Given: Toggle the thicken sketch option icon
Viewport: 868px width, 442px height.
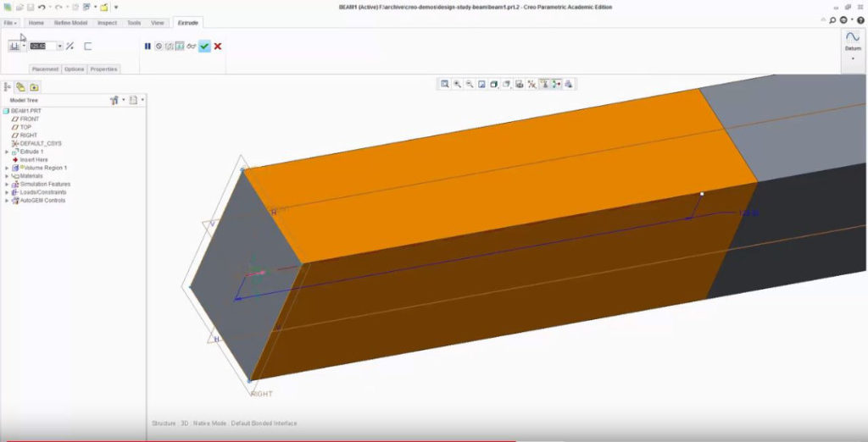Looking at the screenshot, I should 88,46.
